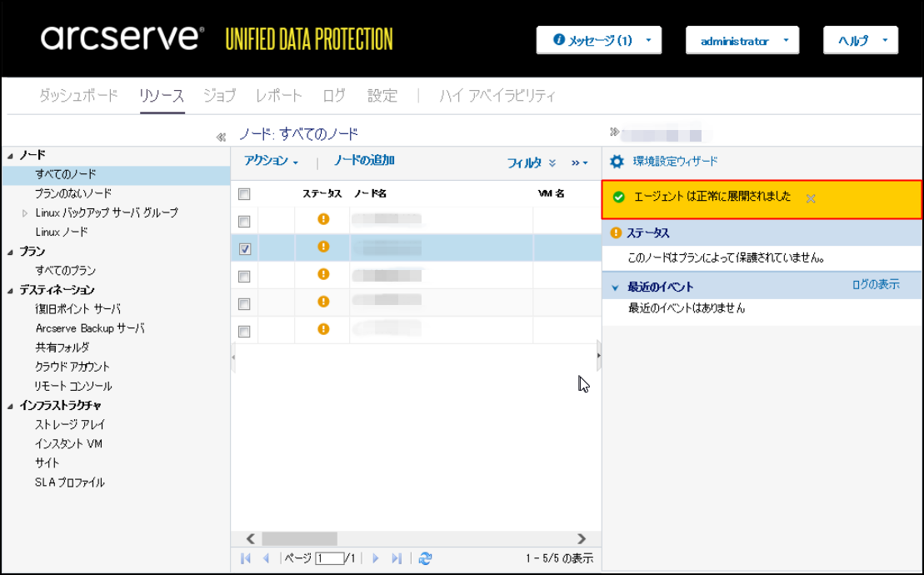Switch to the リソース tab
This screenshot has width=924, height=575.
162,95
